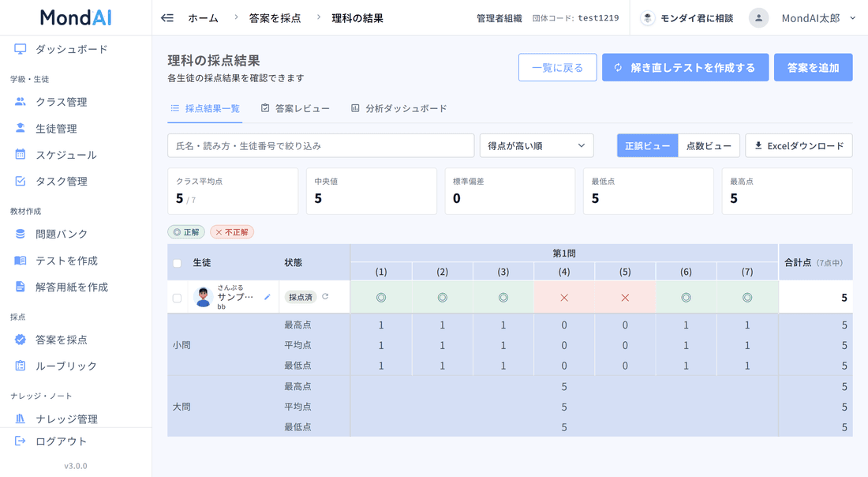Viewport: 868px width, 477px height.
Task: Click the MondAI logo
Action: (x=75, y=17)
